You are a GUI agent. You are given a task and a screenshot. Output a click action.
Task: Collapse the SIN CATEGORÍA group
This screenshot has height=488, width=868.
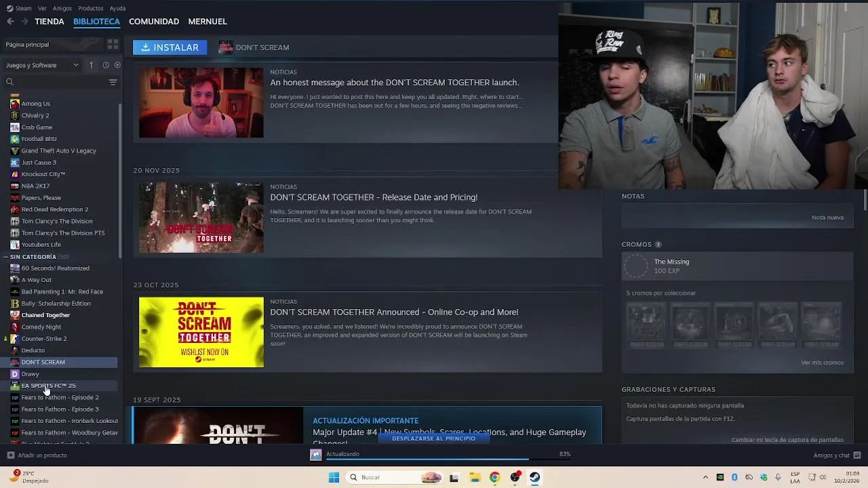5,257
